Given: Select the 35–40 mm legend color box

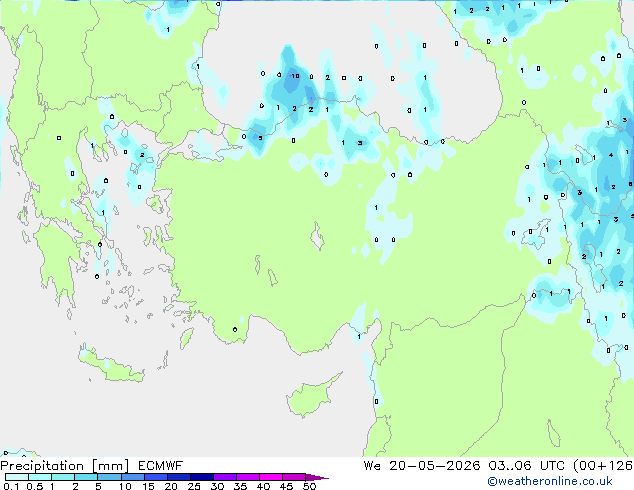Looking at the screenshot, I should tap(247, 477).
